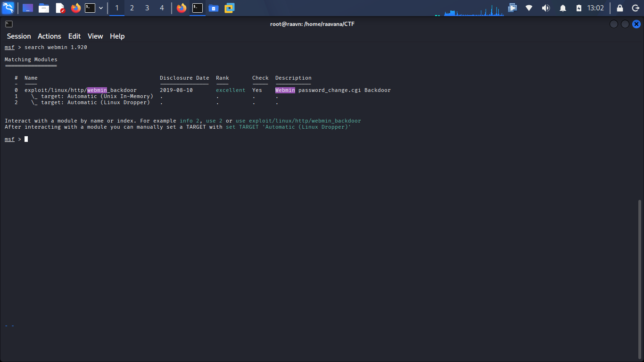
Task: Click 'exploit/linux/http/webmin_backdoor' module name
Action: coord(81,90)
